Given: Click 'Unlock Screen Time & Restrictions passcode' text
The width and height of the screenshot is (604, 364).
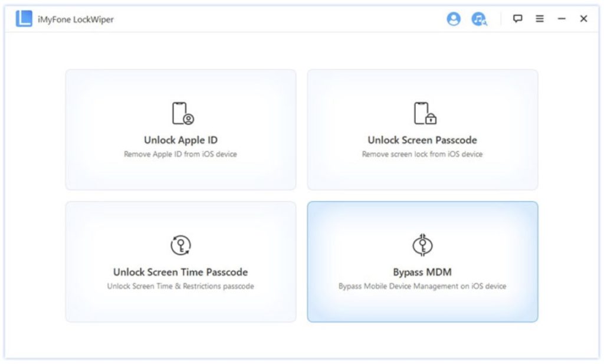Looking at the screenshot, I should coord(180,286).
